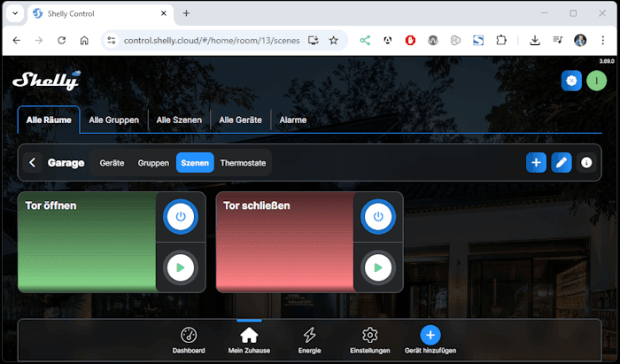Open the Alarme tab
This screenshot has height=364, width=620.
293,120
